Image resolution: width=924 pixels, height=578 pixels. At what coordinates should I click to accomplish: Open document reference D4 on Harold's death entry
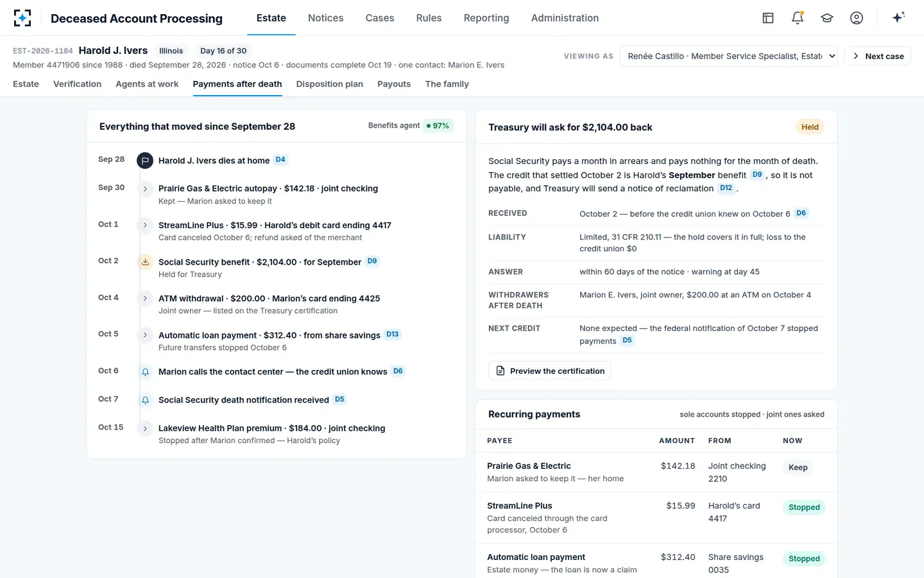(280, 160)
